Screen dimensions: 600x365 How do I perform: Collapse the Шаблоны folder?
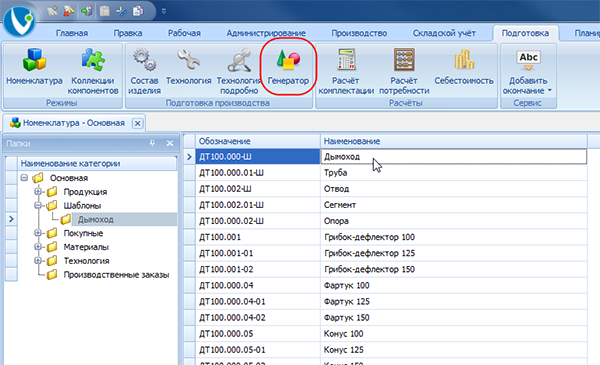pyautogui.click(x=38, y=205)
